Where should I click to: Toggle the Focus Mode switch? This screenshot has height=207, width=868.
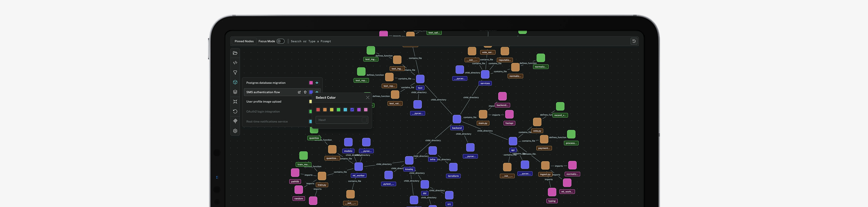pyautogui.click(x=280, y=41)
